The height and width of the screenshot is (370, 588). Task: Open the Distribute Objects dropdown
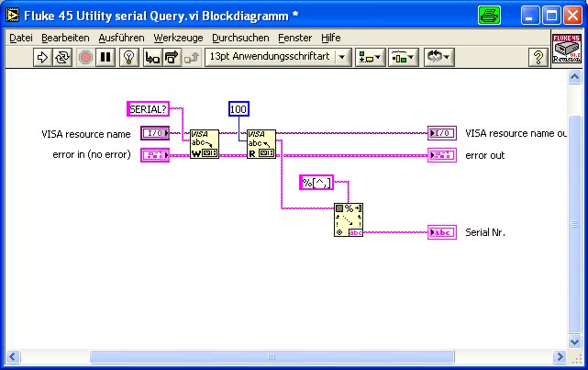pyautogui.click(x=403, y=58)
